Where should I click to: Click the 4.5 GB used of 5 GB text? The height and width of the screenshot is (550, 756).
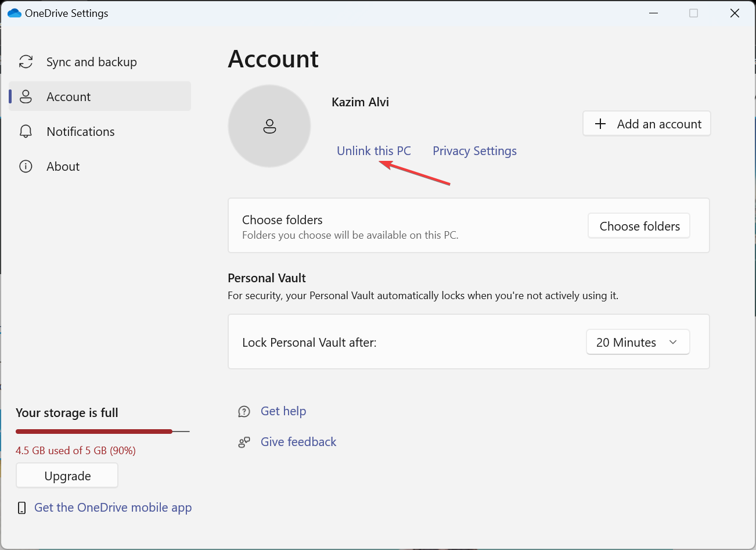coord(75,451)
